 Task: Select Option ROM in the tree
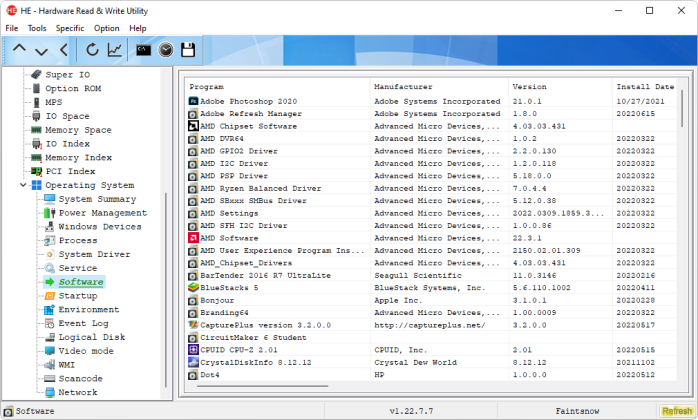(73, 88)
